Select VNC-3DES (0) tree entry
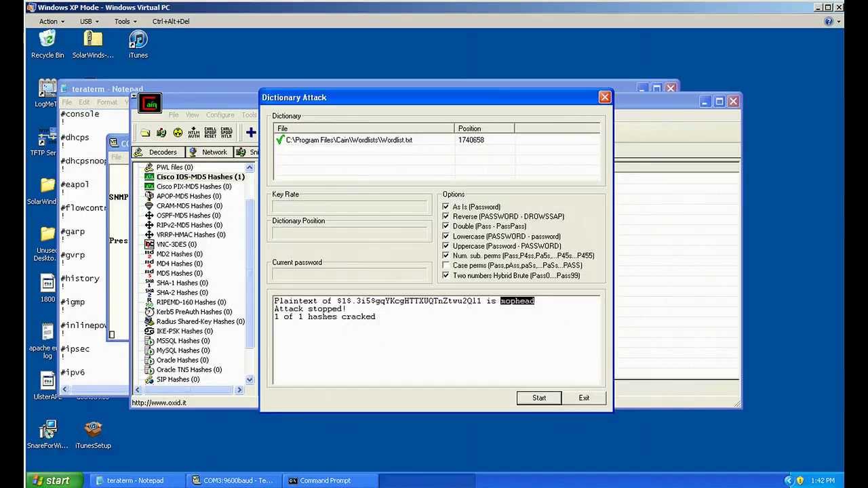This screenshot has height=488, width=868. point(171,244)
